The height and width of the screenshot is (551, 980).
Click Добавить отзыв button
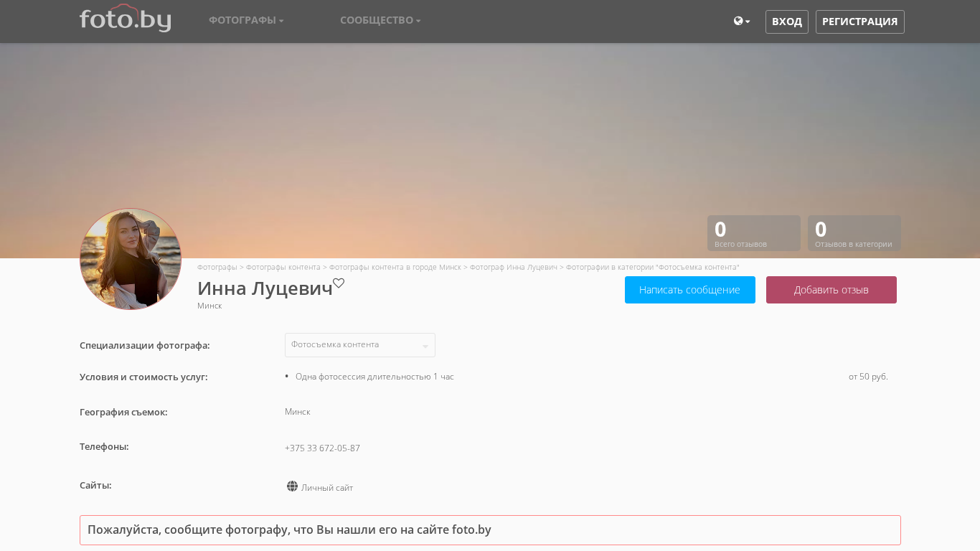[831, 290]
